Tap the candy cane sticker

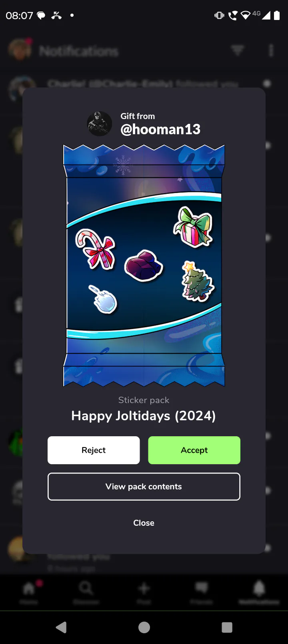(96, 249)
